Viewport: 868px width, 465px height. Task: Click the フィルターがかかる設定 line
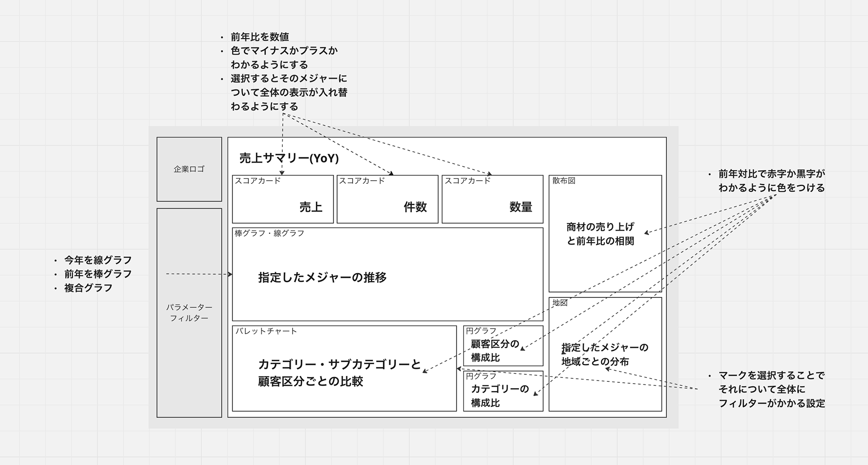pos(772,403)
